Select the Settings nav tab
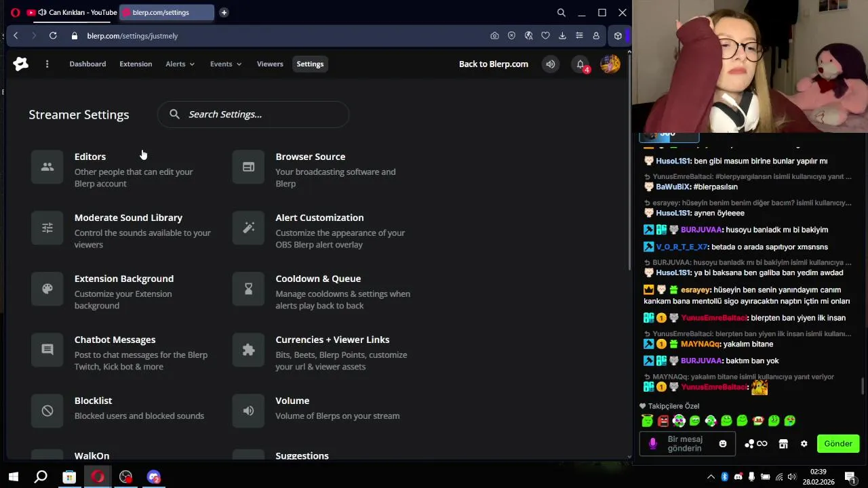The image size is (868, 488). (x=310, y=64)
